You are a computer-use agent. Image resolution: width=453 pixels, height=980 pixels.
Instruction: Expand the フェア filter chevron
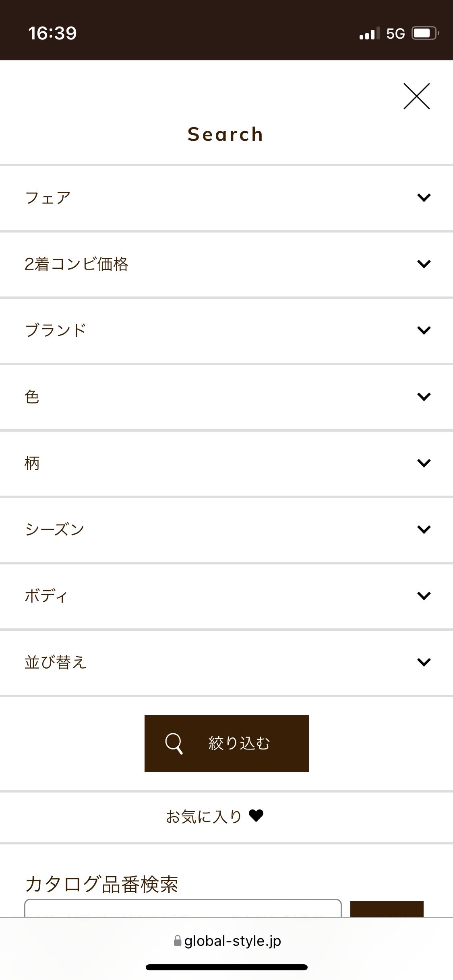point(424,198)
